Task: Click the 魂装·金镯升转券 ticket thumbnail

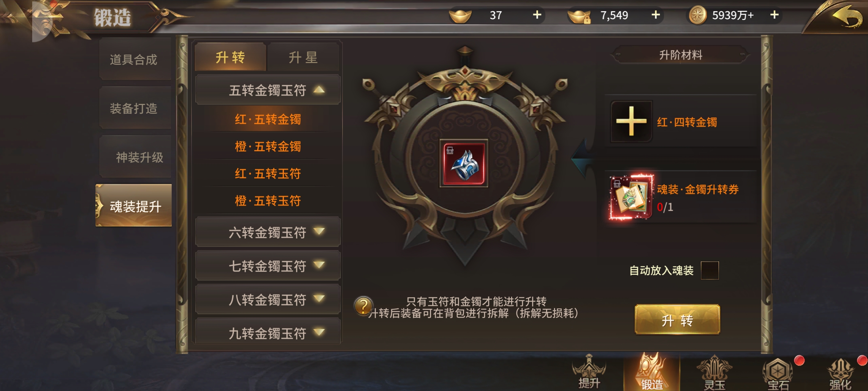Action: click(631, 197)
